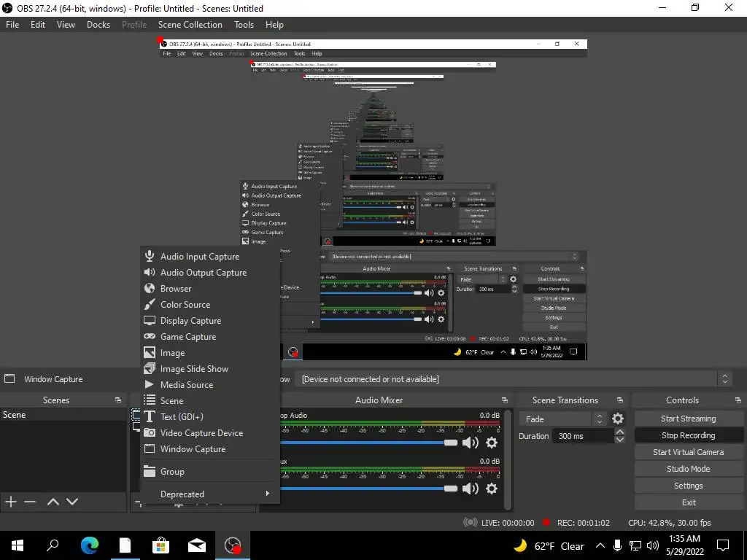The height and width of the screenshot is (560, 747).
Task: Click the Audio Mixer scrollbar
Action: (x=508, y=459)
